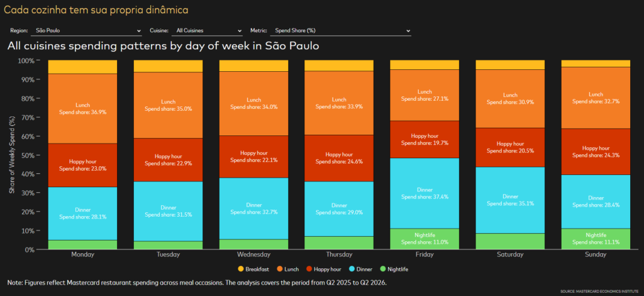Open the Cuisine dropdown showing All Cuisines
Screen dimensions: 644x296
pos(208,31)
